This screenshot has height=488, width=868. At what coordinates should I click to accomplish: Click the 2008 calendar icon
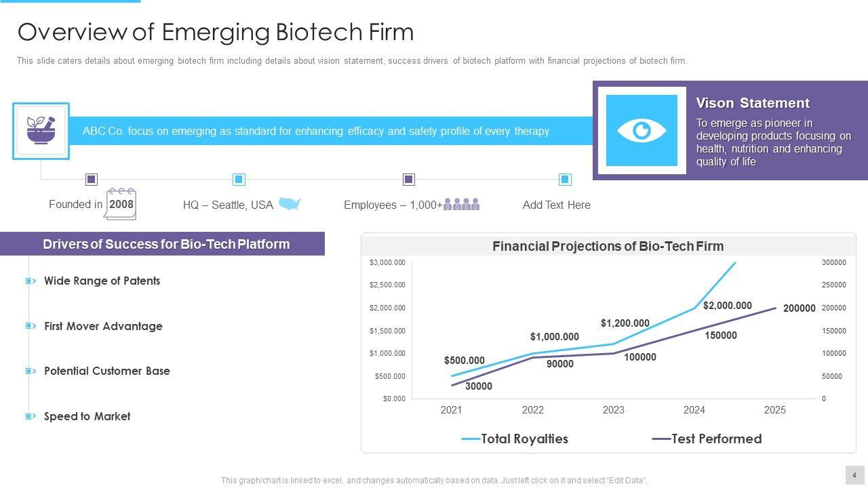coord(121,204)
